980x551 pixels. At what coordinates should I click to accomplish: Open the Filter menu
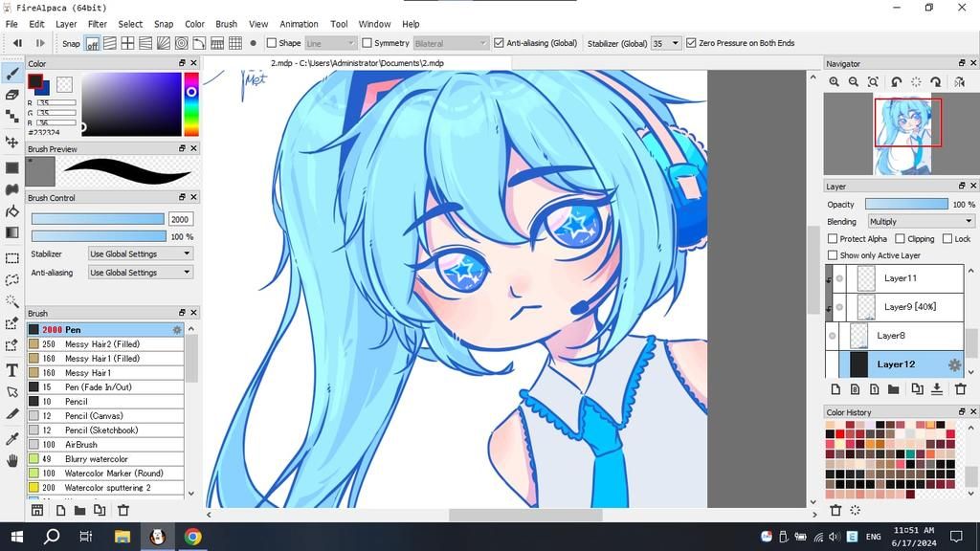98,24
